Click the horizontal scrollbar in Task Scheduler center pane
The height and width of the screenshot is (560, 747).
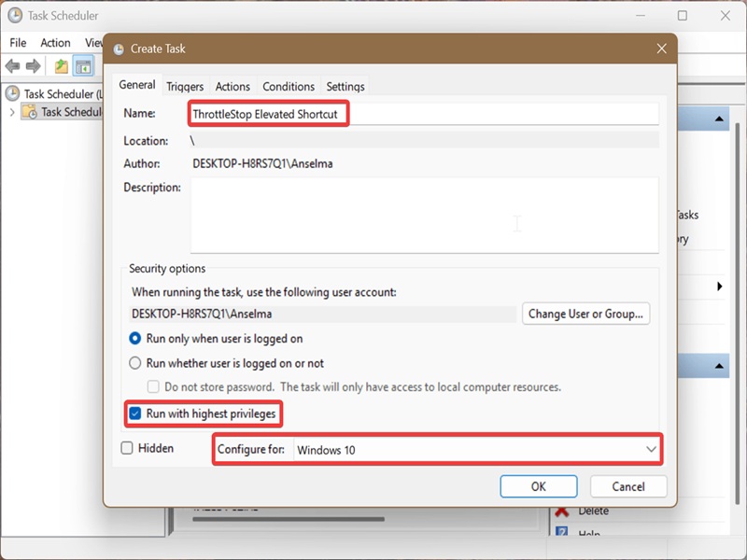(x=289, y=520)
